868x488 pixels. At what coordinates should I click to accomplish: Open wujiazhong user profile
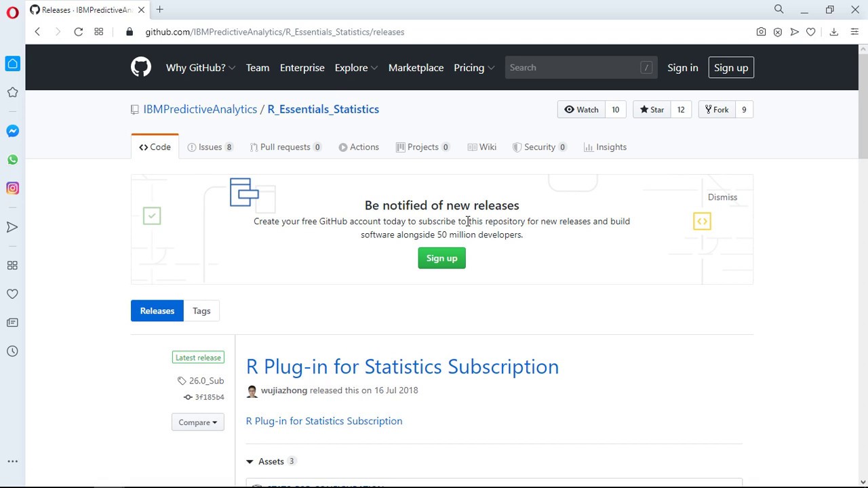(284, 390)
